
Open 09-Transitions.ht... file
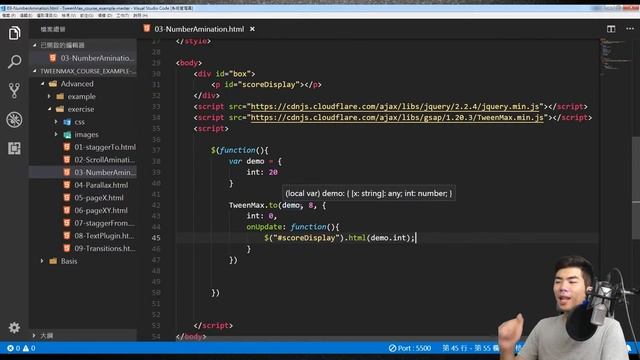point(105,248)
